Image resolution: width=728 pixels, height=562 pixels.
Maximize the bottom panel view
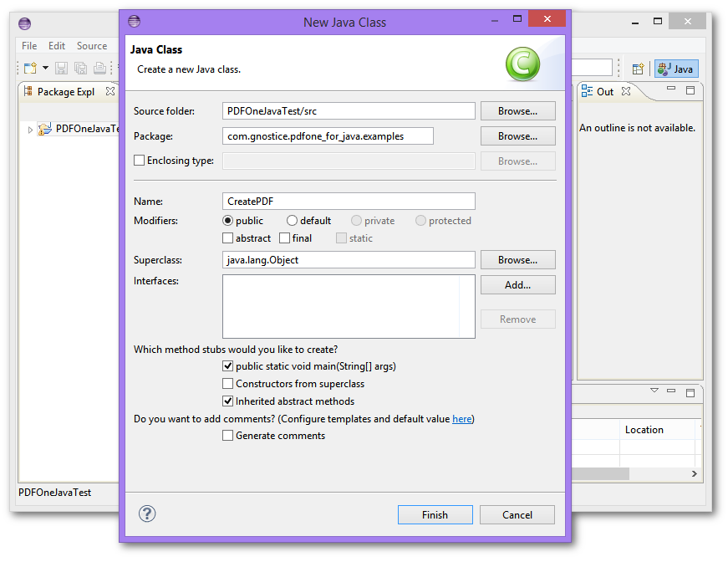(690, 393)
